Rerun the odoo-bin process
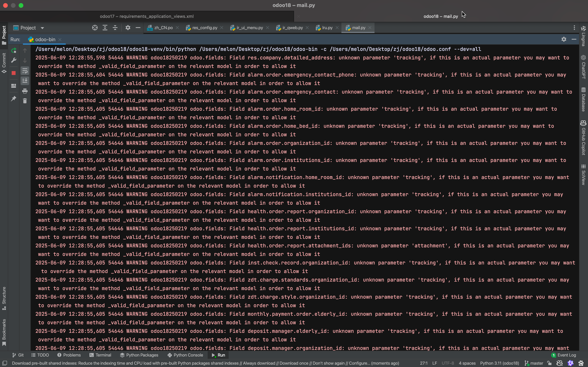 point(14,50)
